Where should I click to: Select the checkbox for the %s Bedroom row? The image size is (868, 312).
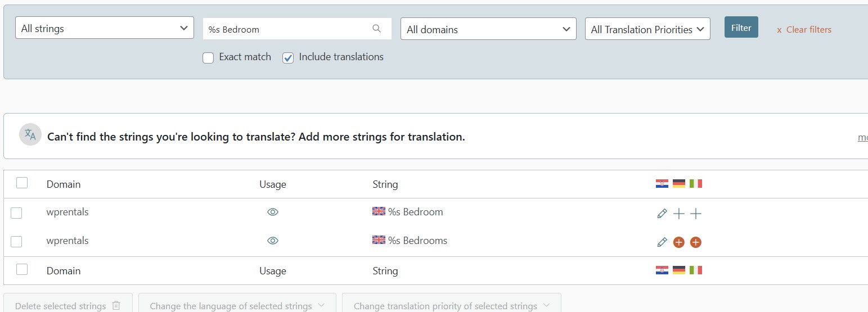click(x=16, y=213)
